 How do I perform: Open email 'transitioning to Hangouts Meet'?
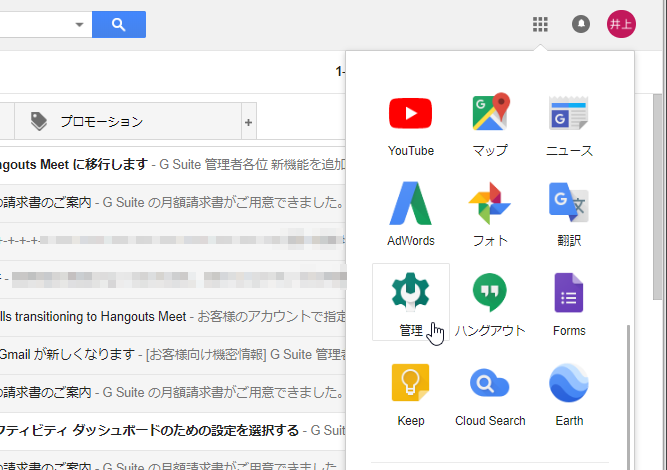click(x=172, y=316)
